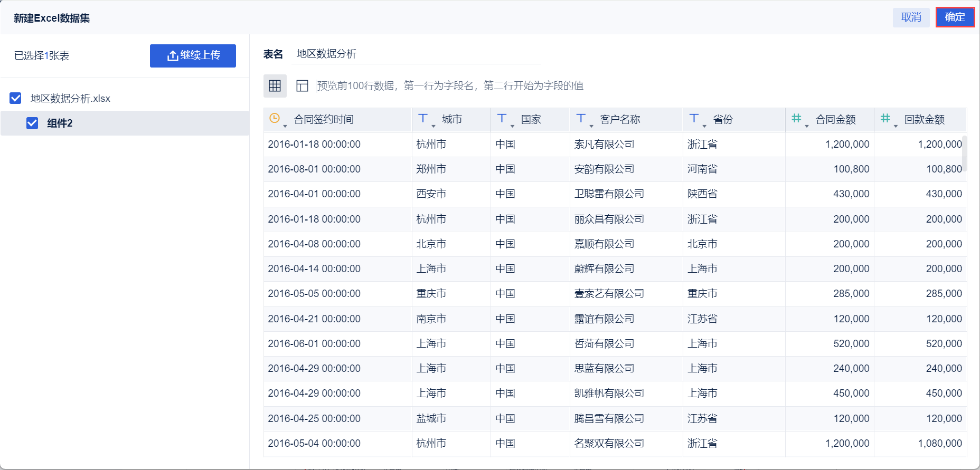Click the 确定 confirm button
Image resolution: width=980 pixels, height=470 pixels.
pyautogui.click(x=955, y=17)
